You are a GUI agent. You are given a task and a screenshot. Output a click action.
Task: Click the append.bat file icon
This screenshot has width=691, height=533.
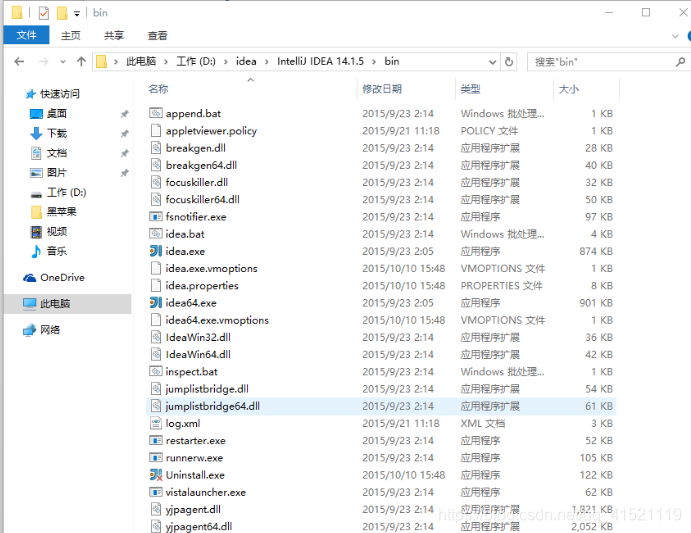click(156, 113)
